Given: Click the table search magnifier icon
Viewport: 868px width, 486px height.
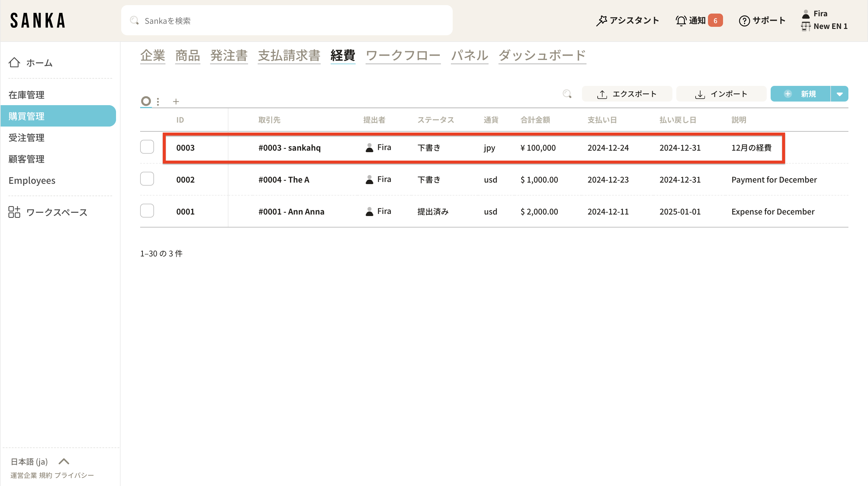Looking at the screenshot, I should coord(567,94).
